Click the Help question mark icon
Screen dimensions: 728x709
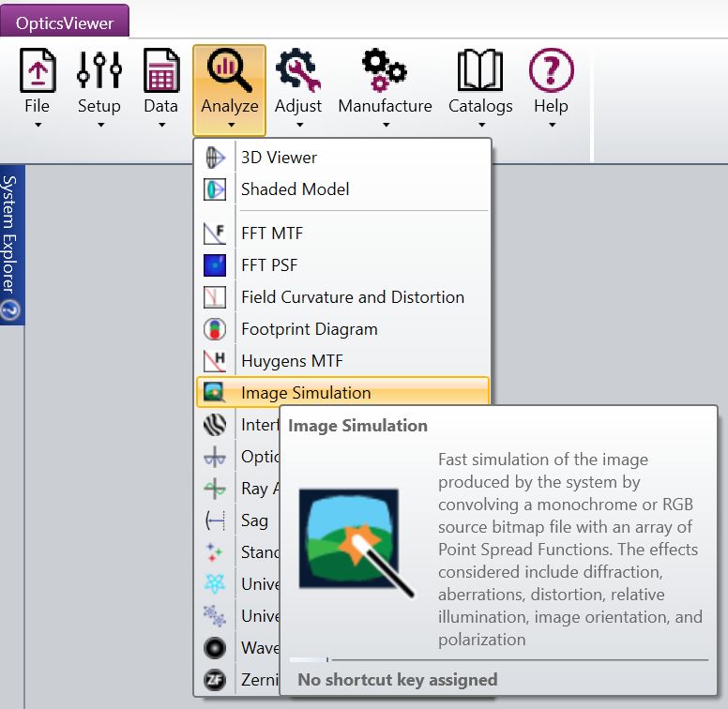pyautogui.click(x=551, y=71)
